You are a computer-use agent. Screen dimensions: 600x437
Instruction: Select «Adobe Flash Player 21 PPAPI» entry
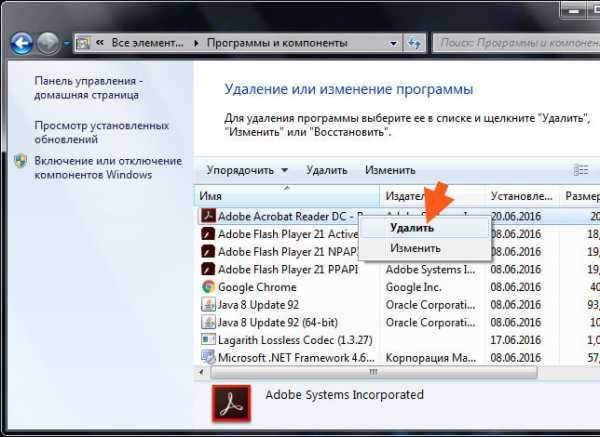(x=288, y=269)
